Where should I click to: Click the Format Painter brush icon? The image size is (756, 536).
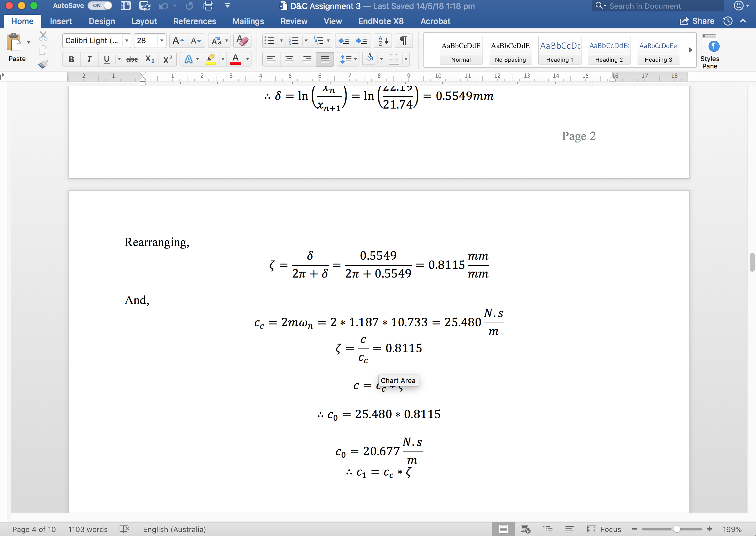coord(43,64)
